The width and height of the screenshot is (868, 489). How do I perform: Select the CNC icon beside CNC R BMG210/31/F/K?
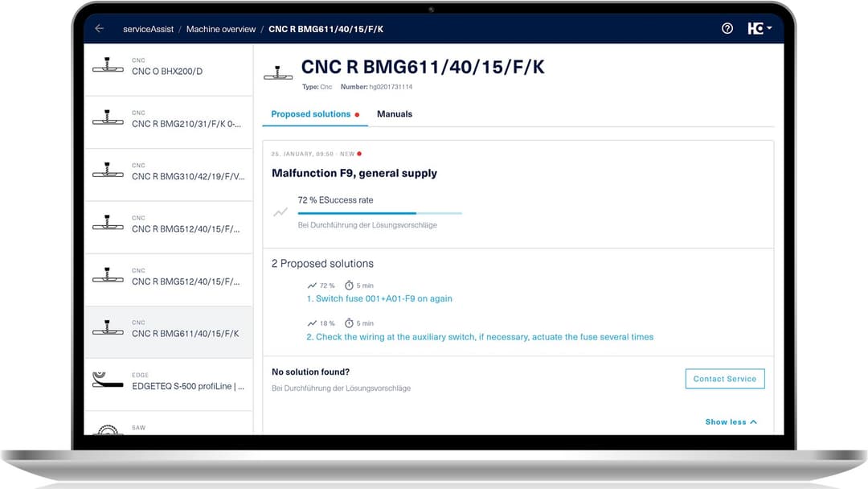(x=108, y=117)
